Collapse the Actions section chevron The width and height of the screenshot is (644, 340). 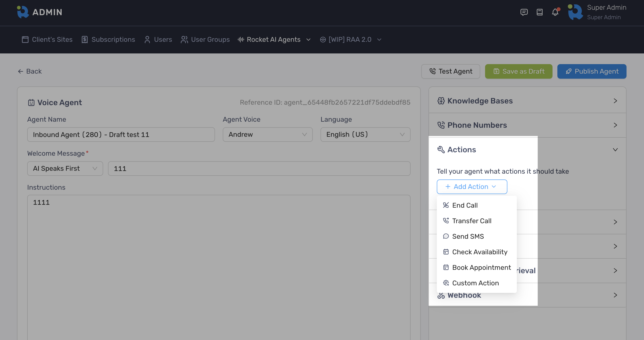click(615, 150)
